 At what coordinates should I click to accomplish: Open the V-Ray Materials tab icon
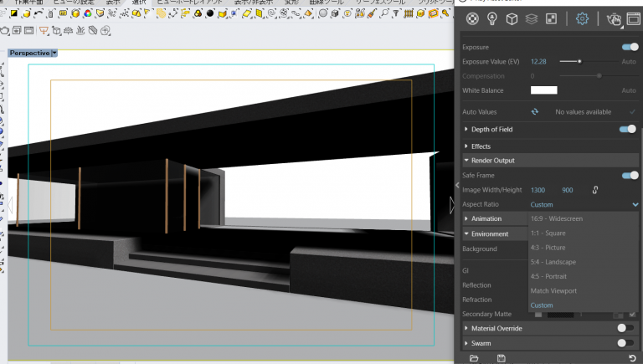pyautogui.click(x=472, y=19)
